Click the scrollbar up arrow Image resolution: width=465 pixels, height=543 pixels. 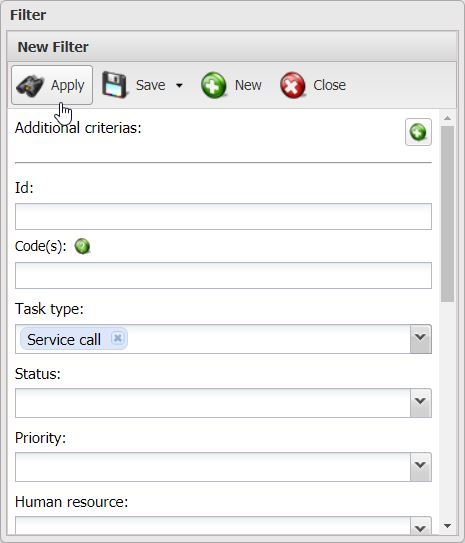tap(447, 118)
